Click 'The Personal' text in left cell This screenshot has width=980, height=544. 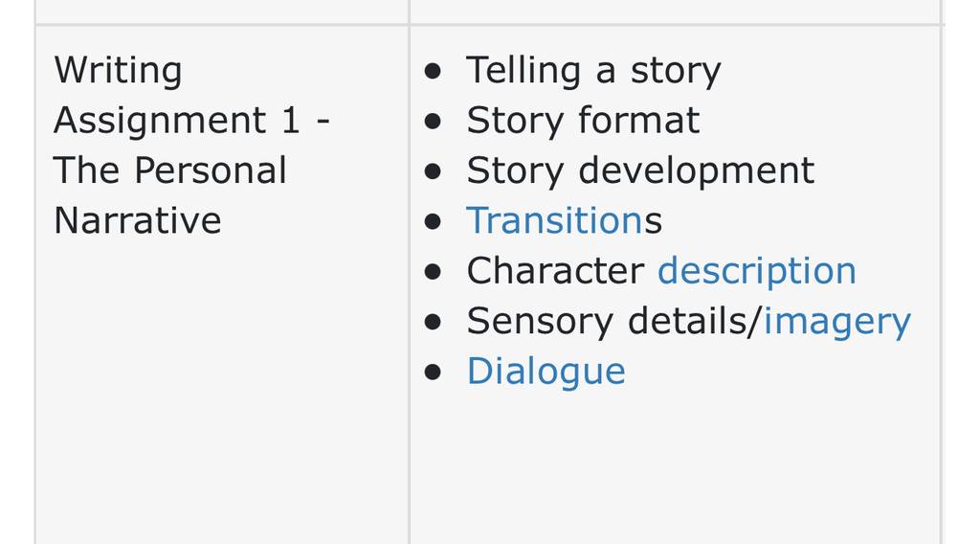click(x=170, y=170)
